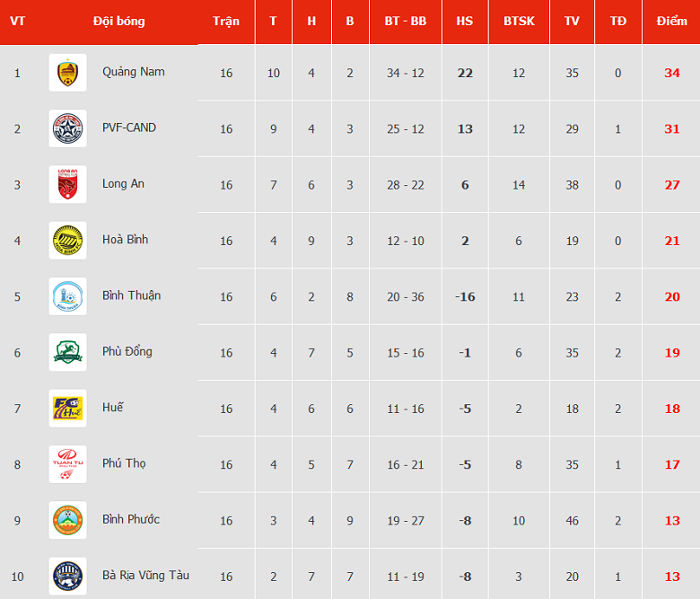Viewport: 700px width, 599px height.
Task: Click the Phù Đổng team logo
Action: pos(67,352)
